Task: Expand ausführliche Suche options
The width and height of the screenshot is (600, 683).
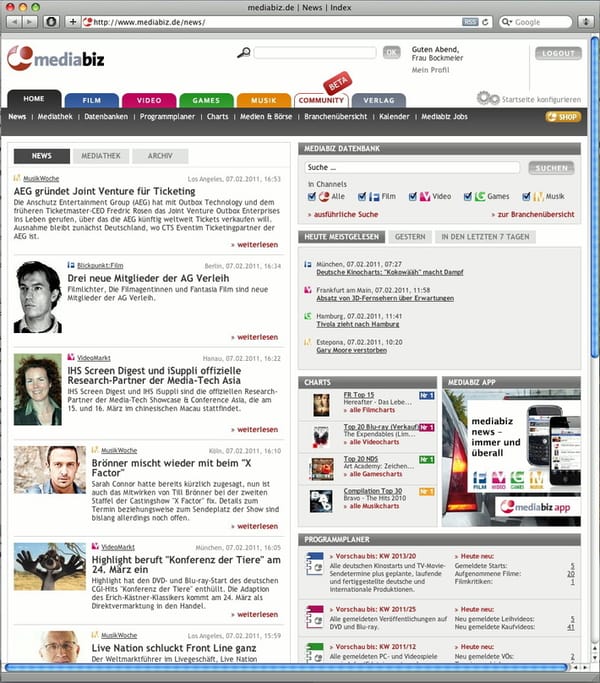Action: pos(346,215)
